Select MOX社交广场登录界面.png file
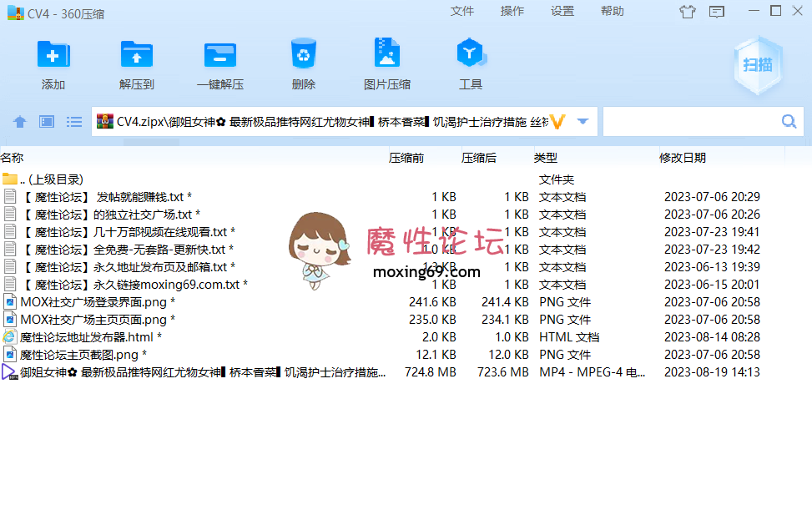812x505 pixels. pos(406,302)
